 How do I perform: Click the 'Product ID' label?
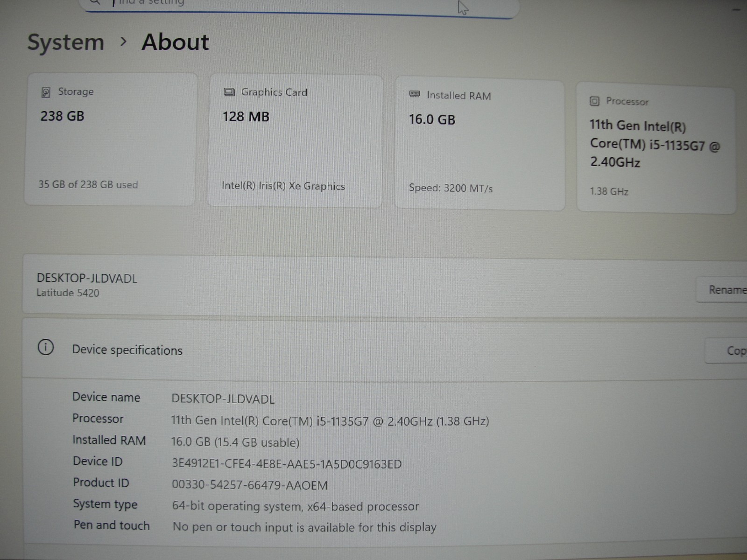[101, 483]
